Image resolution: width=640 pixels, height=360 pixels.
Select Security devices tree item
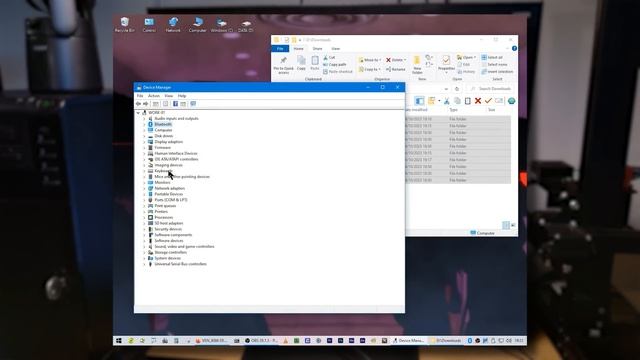(168, 229)
